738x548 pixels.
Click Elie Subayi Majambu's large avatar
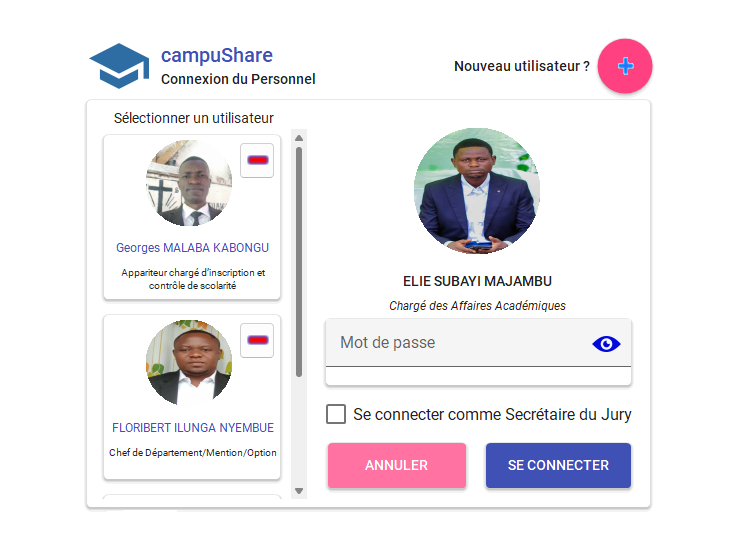477,191
